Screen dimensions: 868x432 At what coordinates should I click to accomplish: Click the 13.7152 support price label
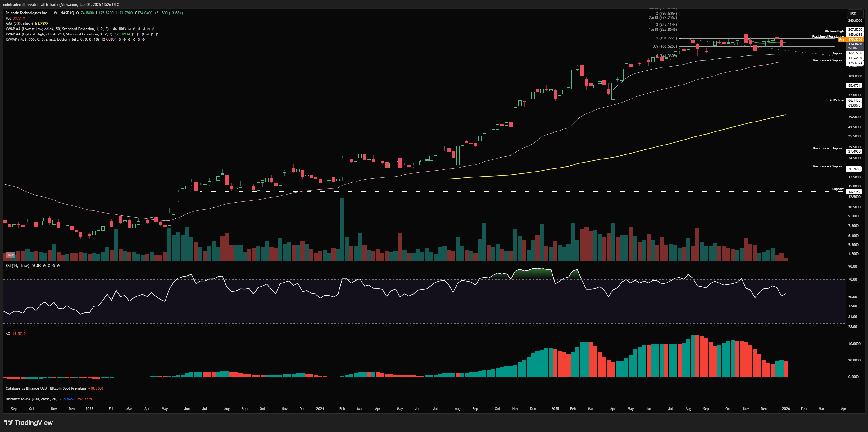854,191
